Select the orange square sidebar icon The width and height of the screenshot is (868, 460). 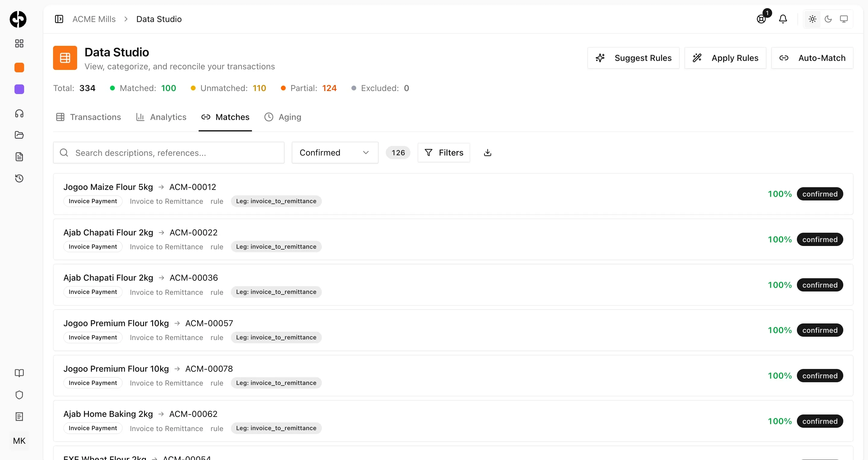coord(19,68)
